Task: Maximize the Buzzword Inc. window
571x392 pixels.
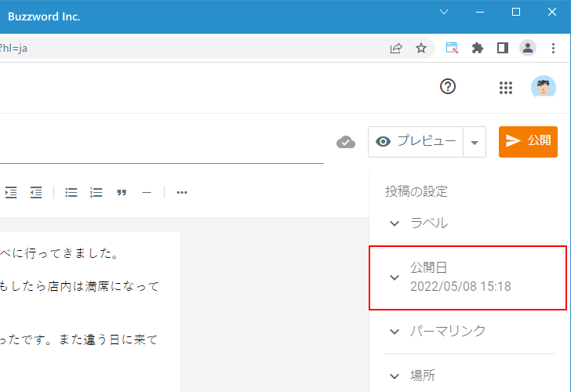Action: [x=516, y=12]
